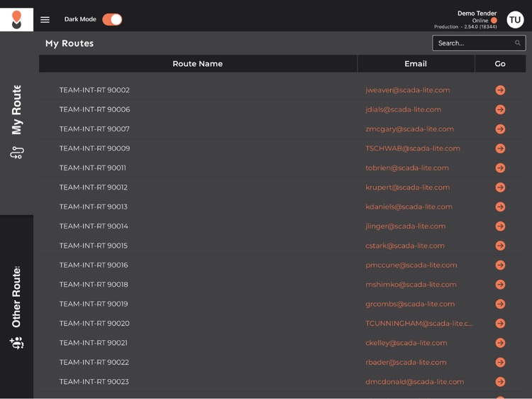Viewport: 532px width, 399px height.
Task: Select route name TEAM-INT-RT 90011
Action: tap(93, 168)
